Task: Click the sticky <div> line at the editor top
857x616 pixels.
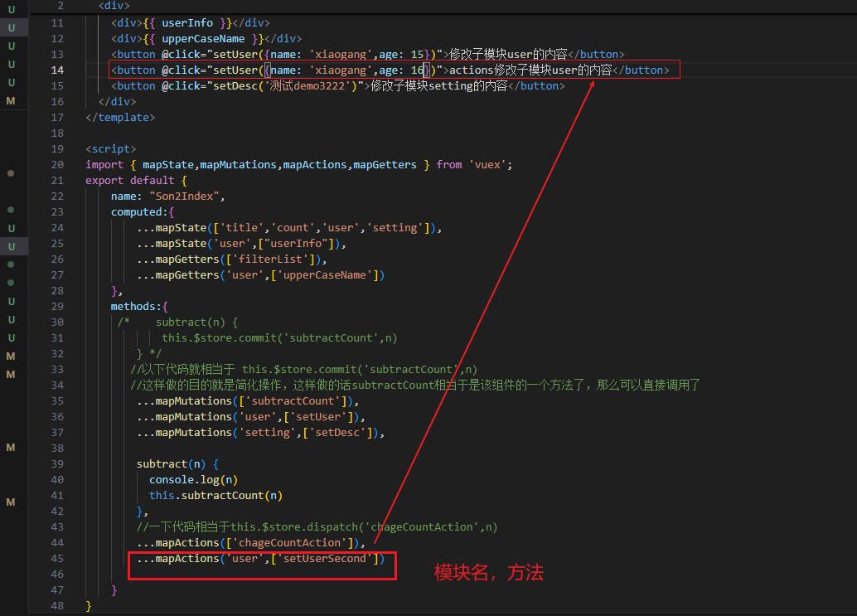Action: [x=114, y=6]
